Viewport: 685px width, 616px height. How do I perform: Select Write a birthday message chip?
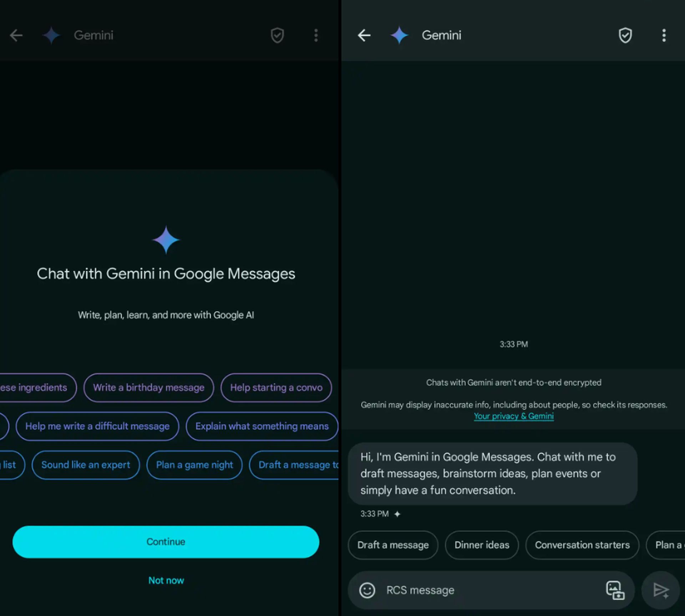coord(148,387)
